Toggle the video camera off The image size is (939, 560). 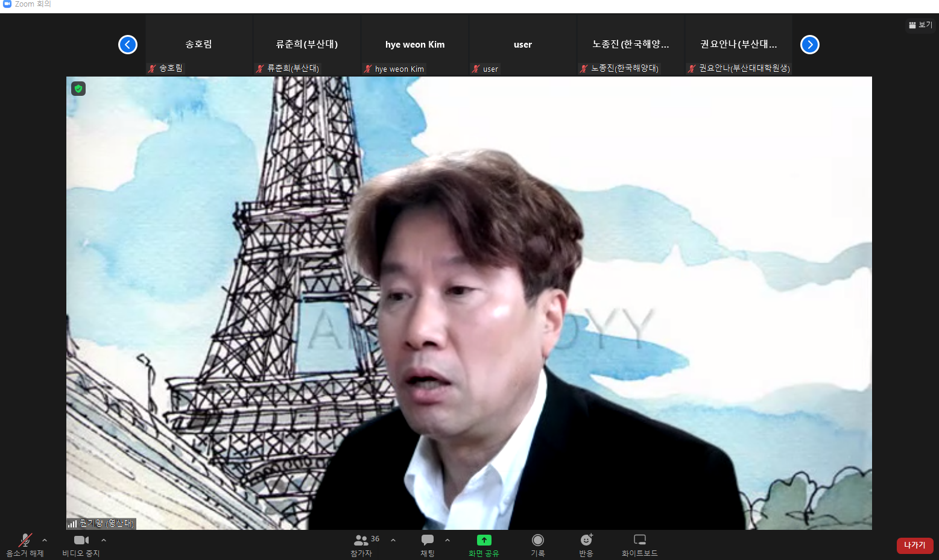click(81, 540)
